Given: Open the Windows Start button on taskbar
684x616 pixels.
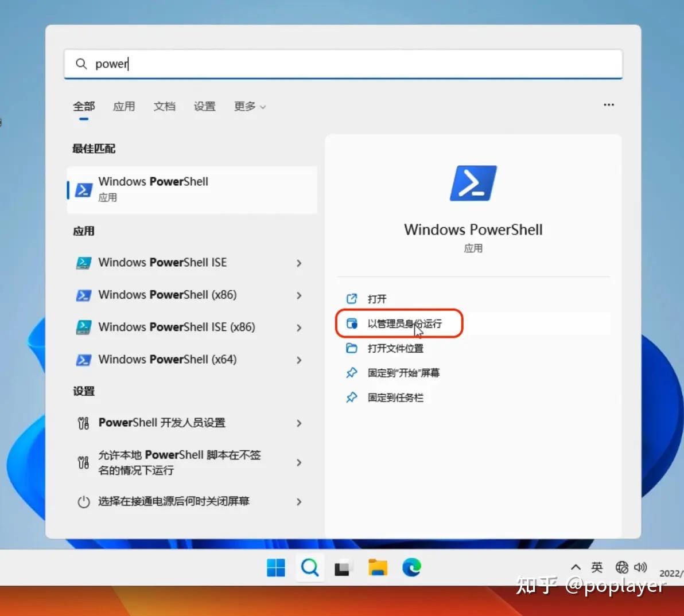Looking at the screenshot, I should [x=275, y=568].
